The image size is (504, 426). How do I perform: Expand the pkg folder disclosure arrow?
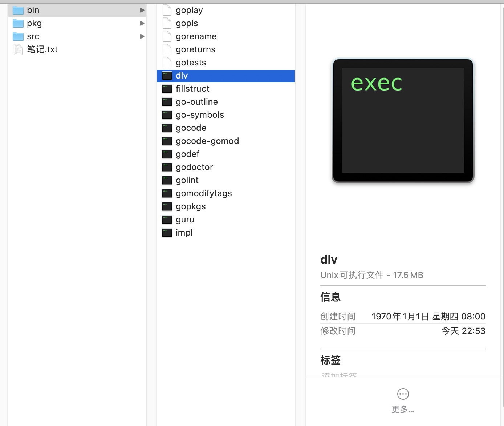click(x=142, y=23)
